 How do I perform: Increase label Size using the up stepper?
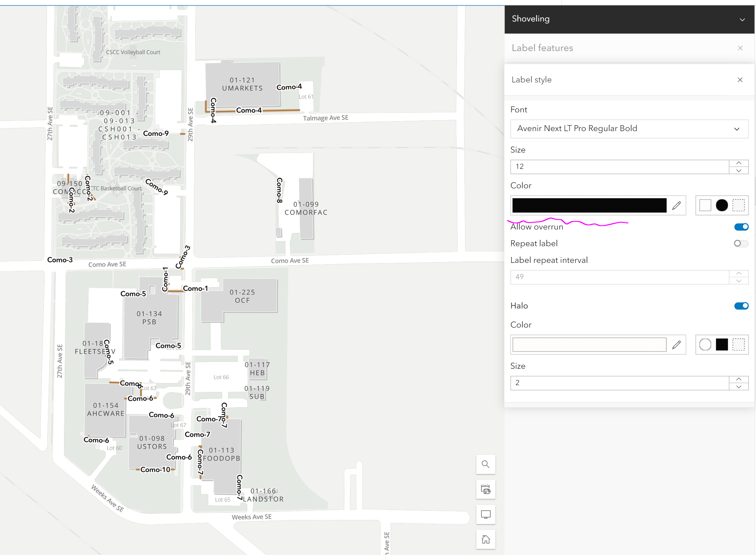coord(739,163)
